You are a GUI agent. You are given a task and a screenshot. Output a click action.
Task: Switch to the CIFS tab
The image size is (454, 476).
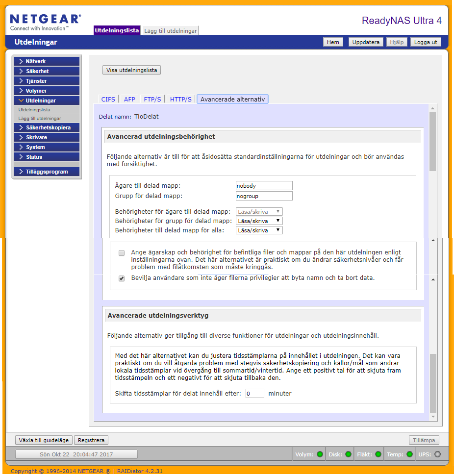(108, 99)
